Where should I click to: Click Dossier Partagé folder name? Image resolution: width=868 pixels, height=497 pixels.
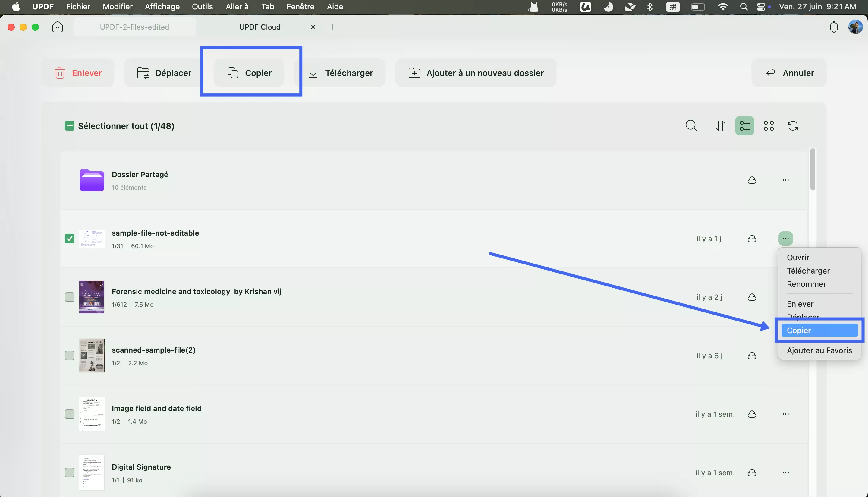pyautogui.click(x=140, y=174)
